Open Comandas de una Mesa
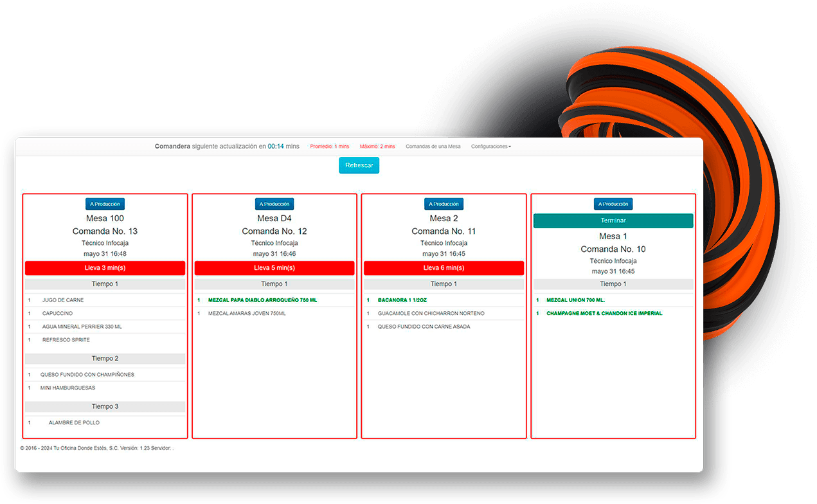The width and height of the screenshot is (817, 504). click(x=433, y=147)
